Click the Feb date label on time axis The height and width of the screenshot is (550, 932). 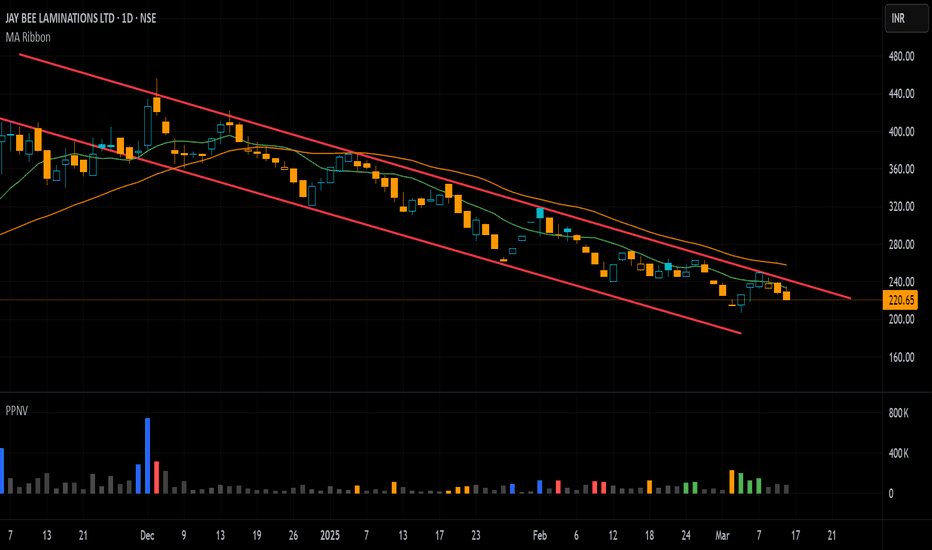(540, 536)
